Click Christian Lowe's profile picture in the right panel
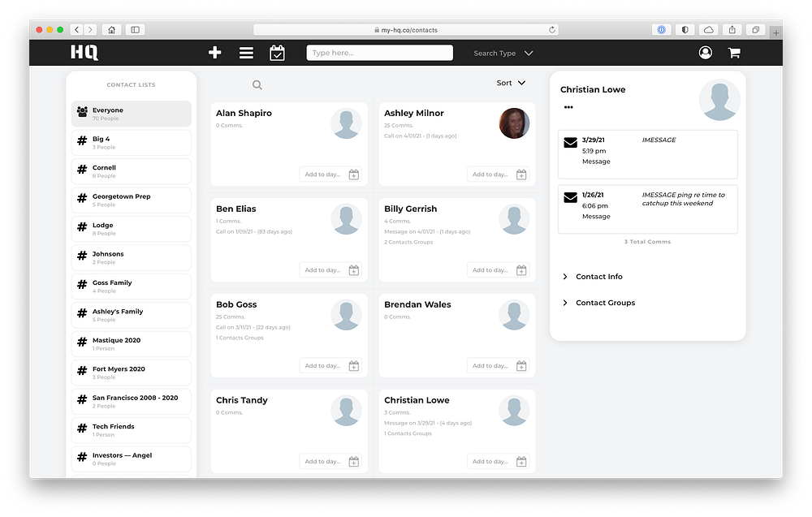 tap(719, 99)
